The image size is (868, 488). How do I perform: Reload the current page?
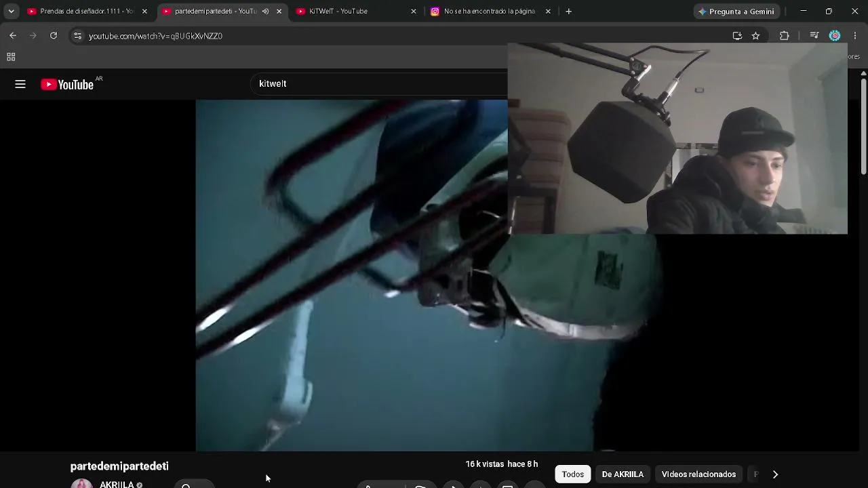[54, 36]
